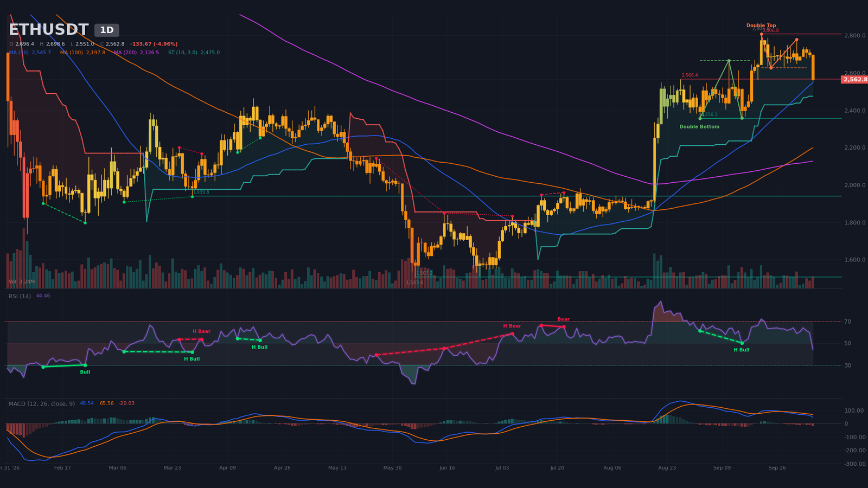
Task: Click the blue MACD value 45.54
Action: [x=87, y=403]
